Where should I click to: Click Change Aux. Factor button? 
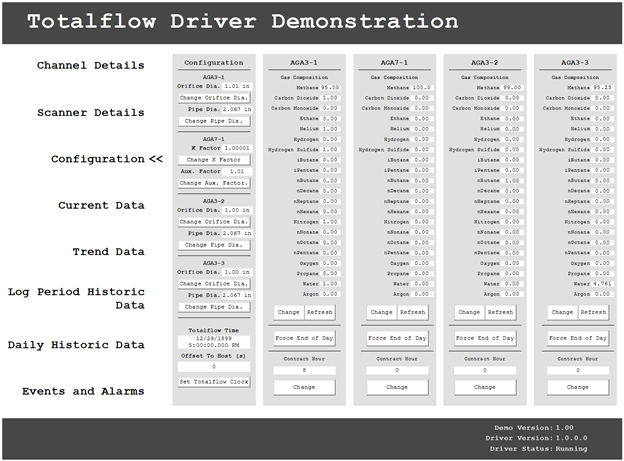tap(214, 183)
